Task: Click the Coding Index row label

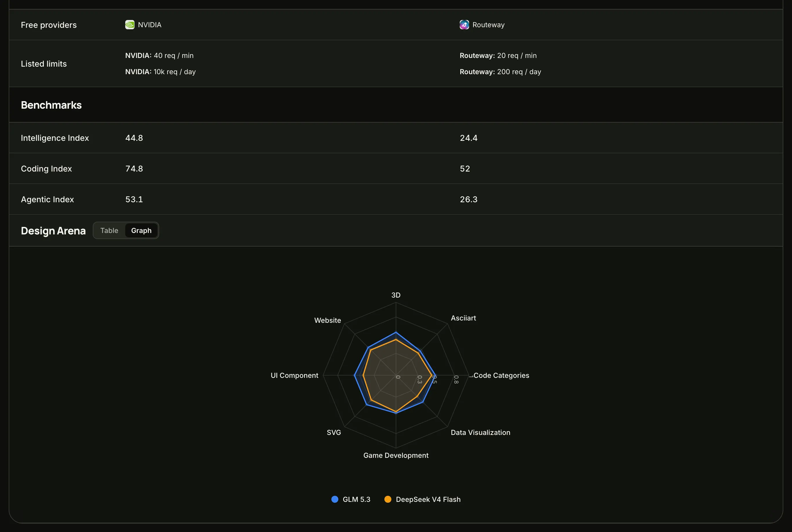Action: pyautogui.click(x=46, y=169)
